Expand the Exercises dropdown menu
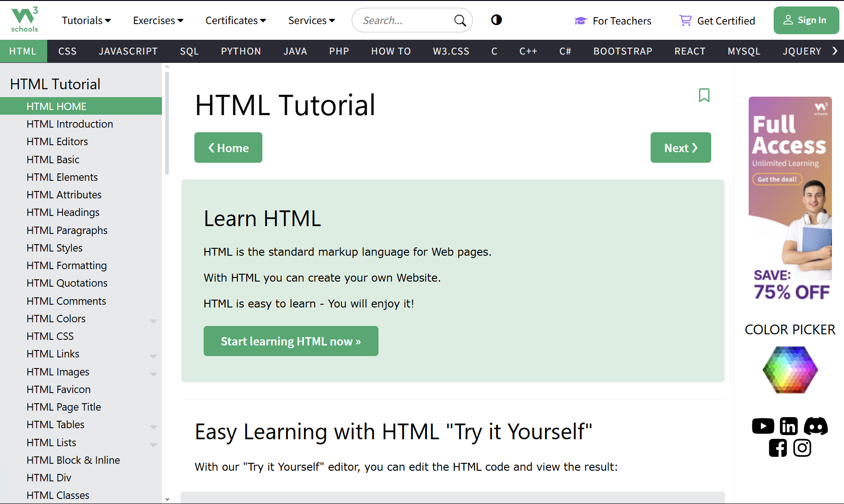Viewport: 844px width, 504px height. 158,20
